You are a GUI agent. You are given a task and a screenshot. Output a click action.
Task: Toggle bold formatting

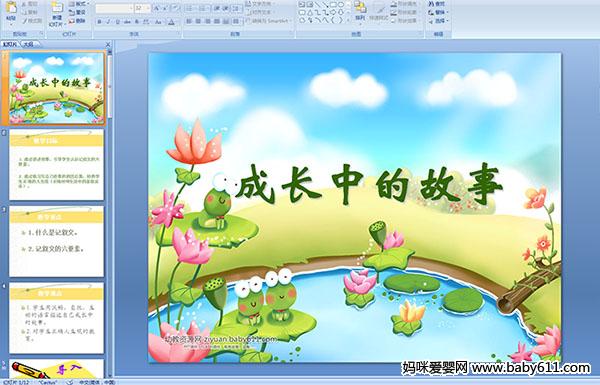coord(99,22)
